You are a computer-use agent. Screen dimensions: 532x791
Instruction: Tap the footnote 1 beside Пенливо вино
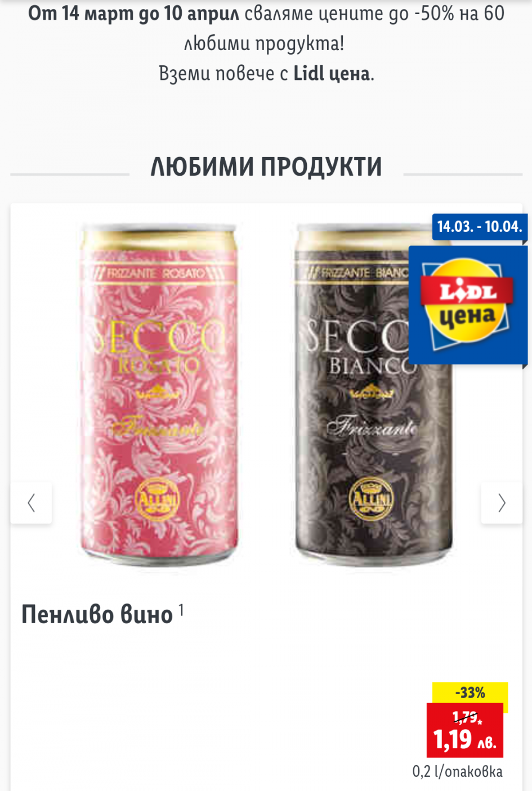pyautogui.click(x=181, y=610)
